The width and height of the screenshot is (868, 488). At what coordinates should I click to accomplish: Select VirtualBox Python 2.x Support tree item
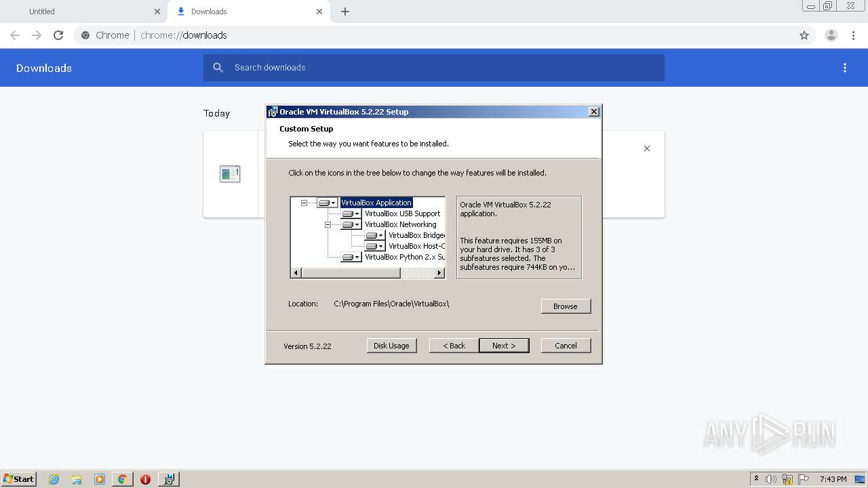click(x=404, y=257)
